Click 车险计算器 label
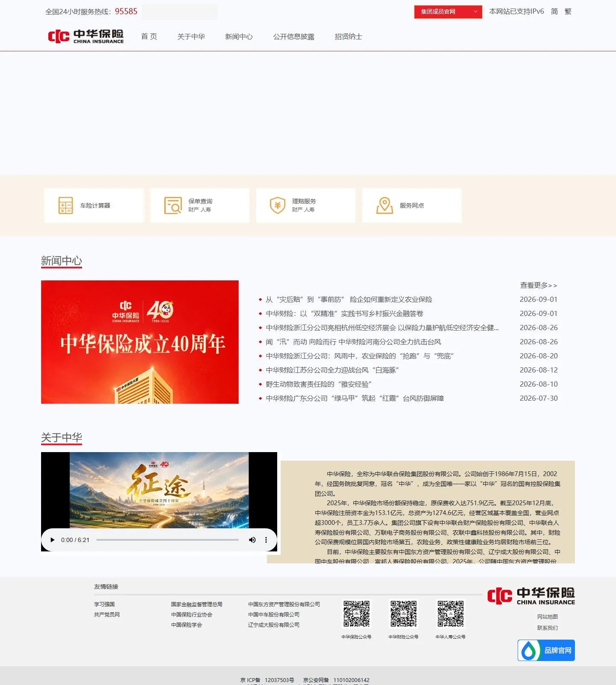This screenshot has height=685, width=616. 95,205
